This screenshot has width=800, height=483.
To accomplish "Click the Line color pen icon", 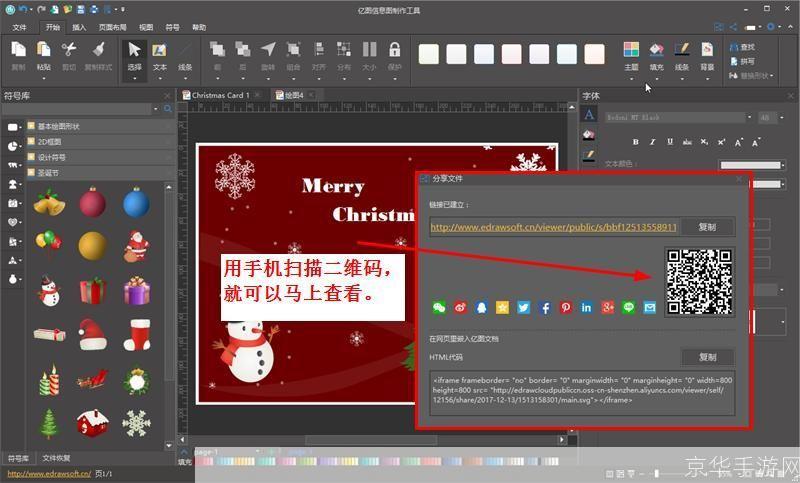I will pos(682,49).
